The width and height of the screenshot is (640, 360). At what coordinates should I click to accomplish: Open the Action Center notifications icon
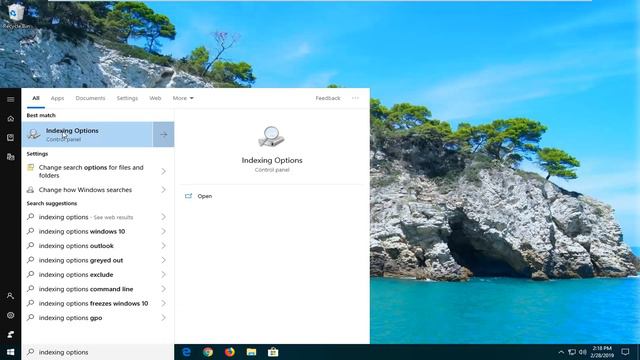pos(625,352)
